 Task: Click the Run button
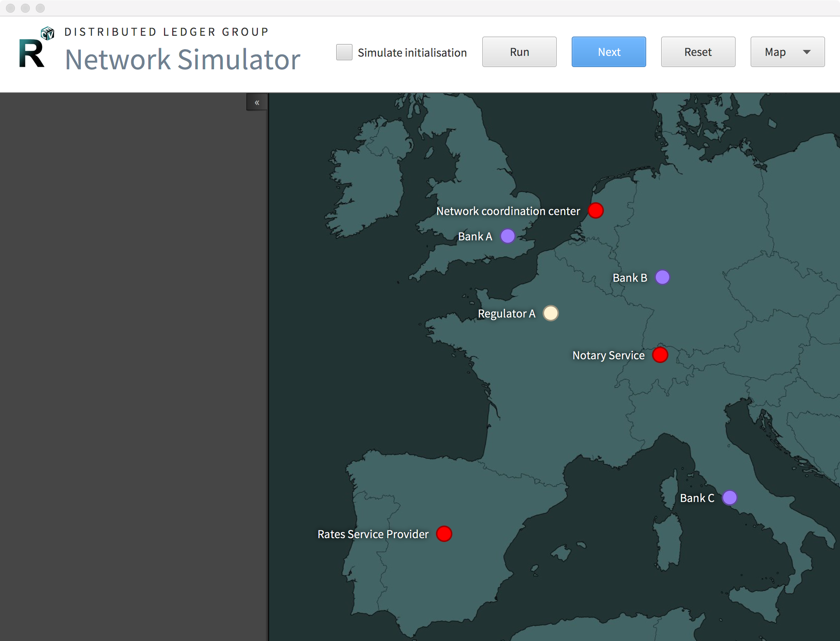click(519, 52)
